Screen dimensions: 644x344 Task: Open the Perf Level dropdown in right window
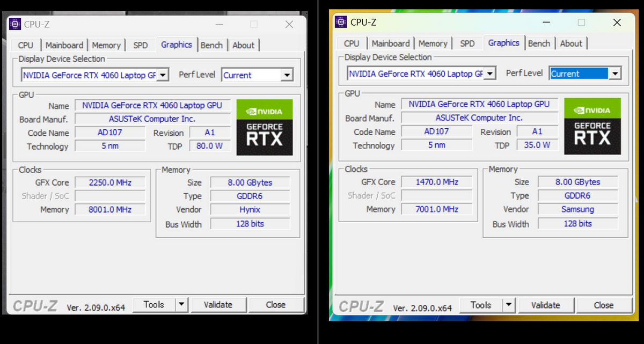pos(615,73)
